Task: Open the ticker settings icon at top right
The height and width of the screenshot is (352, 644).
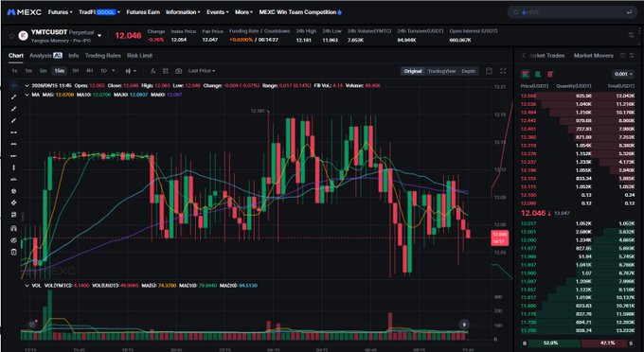Action: click(x=632, y=35)
